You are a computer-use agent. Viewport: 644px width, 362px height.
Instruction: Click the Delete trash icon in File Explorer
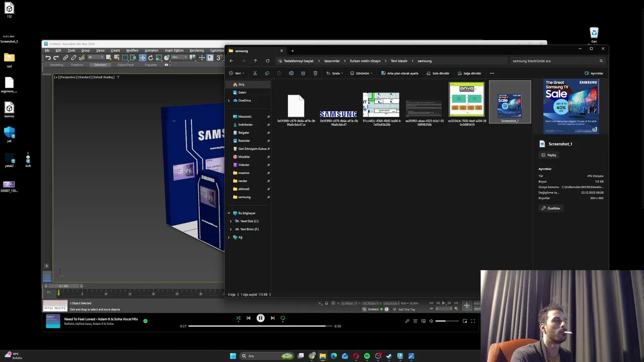point(315,73)
